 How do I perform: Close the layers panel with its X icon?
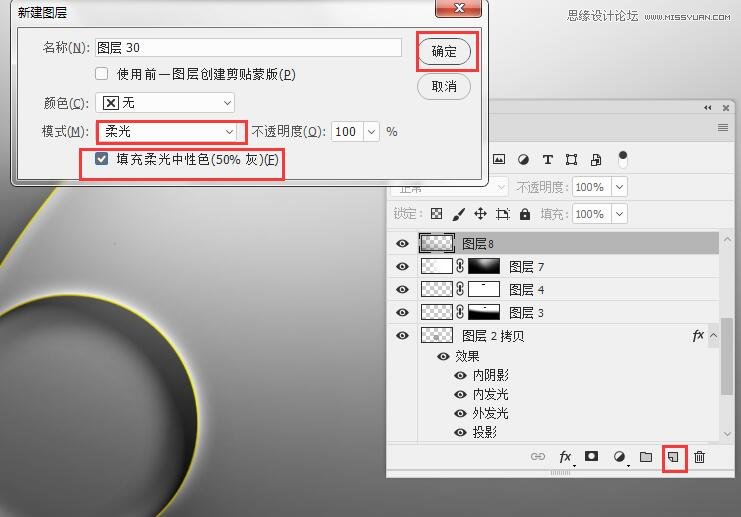click(x=726, y=108)
